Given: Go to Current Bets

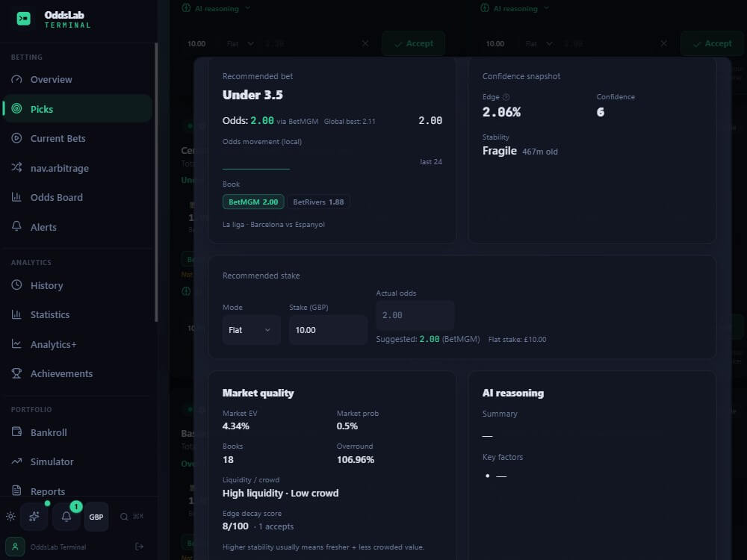Looking at the screenshot, I should (x=77, y=139).
